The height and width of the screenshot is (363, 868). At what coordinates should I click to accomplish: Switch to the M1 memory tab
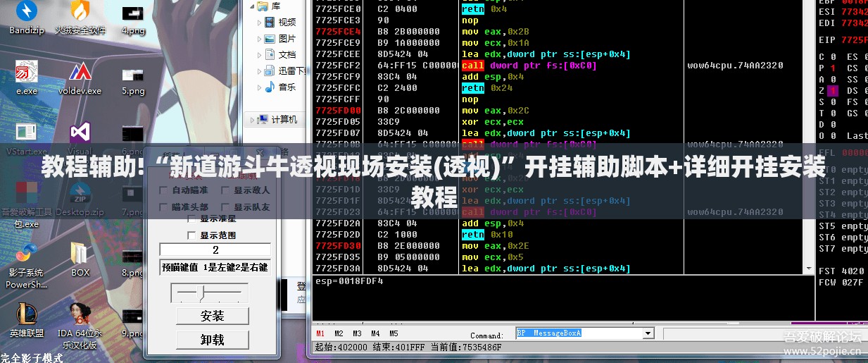(x=320, y=333)
